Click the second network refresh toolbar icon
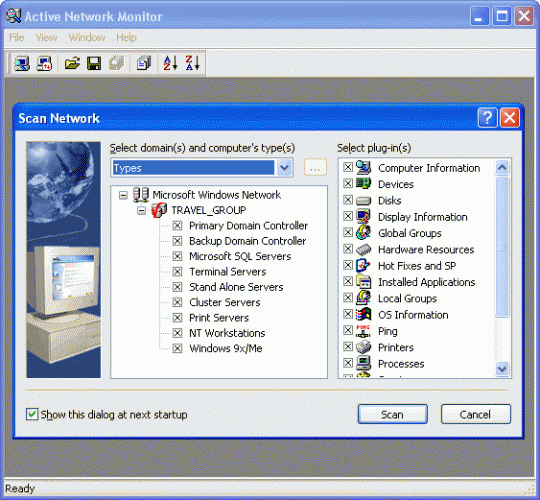 tap(44, 63)
